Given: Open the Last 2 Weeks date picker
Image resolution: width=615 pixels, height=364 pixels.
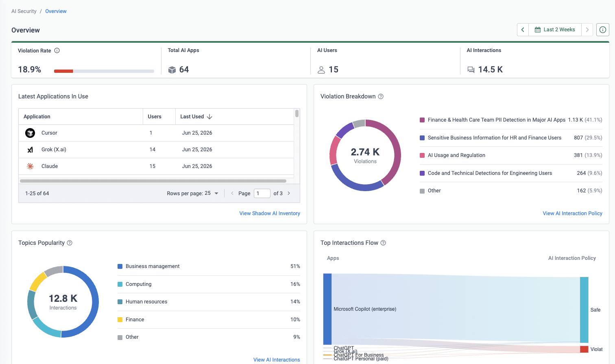Looking at the screenshot, I should (x=555, y=30).
